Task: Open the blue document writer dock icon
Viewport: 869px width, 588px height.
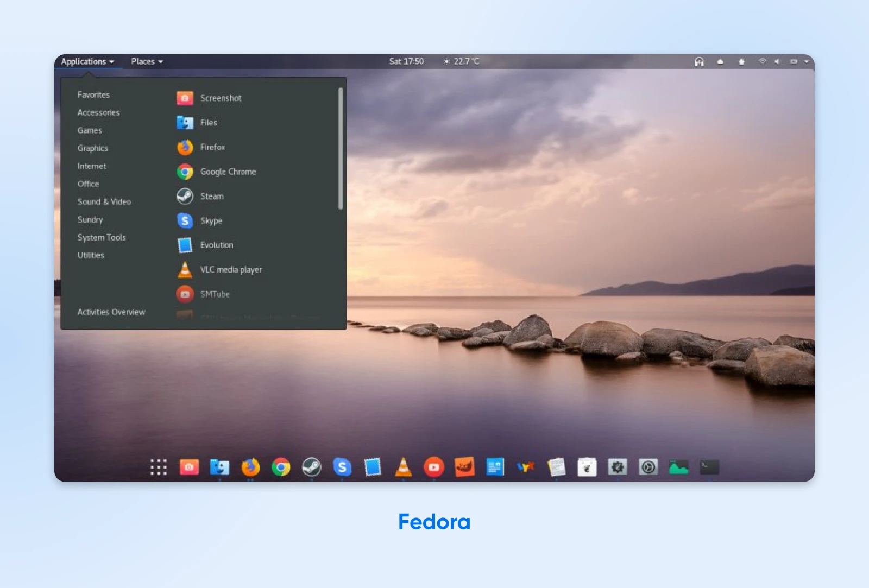Action: point(495,467)
